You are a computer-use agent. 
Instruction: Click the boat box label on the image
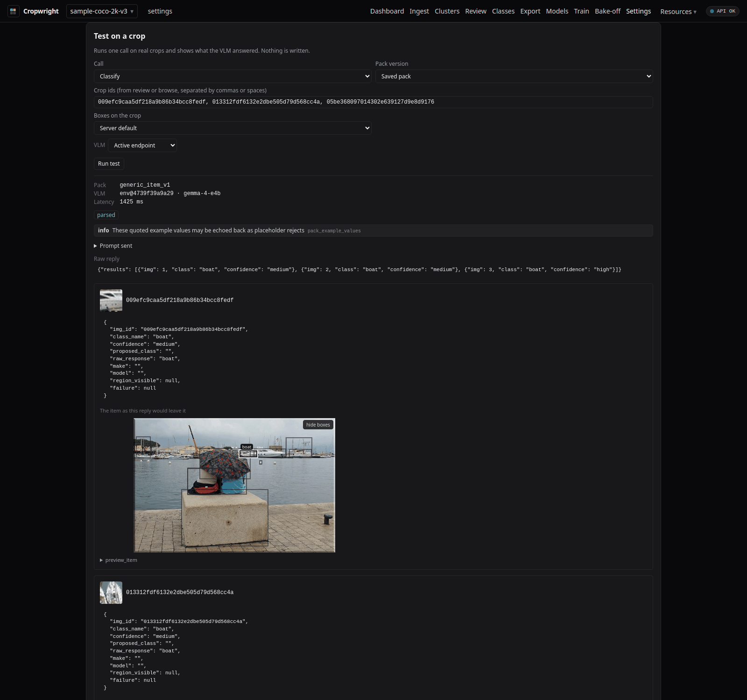pyautogui.click(x=247, y=447)
